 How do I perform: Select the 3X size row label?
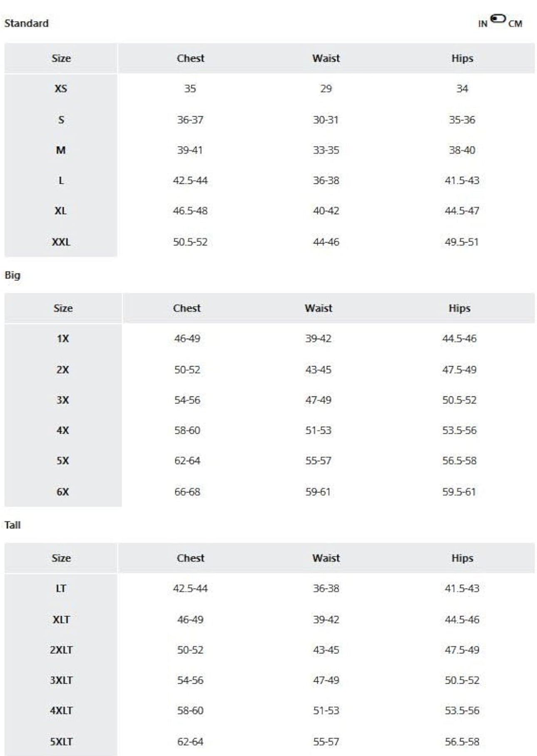(62, 400)
